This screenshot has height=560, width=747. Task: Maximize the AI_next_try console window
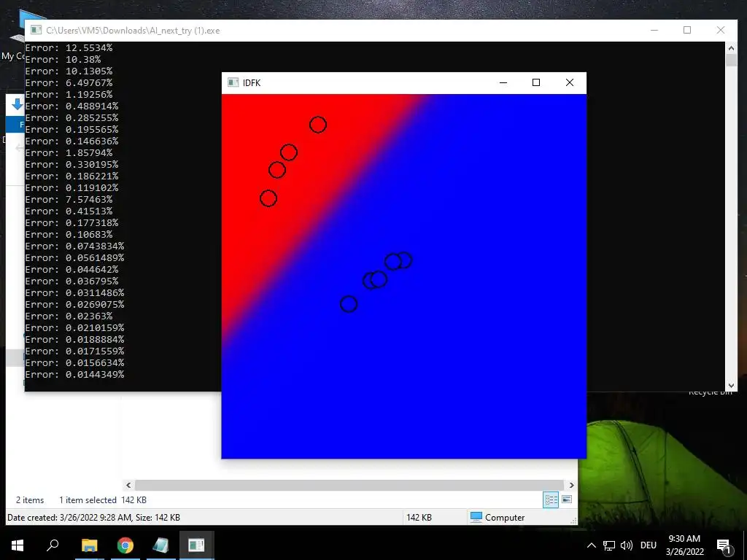pyautogui.click(x=687, y=30)
